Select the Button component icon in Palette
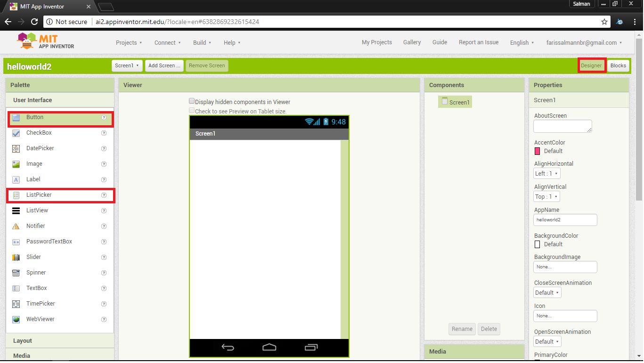 click(x=16, y=118)
